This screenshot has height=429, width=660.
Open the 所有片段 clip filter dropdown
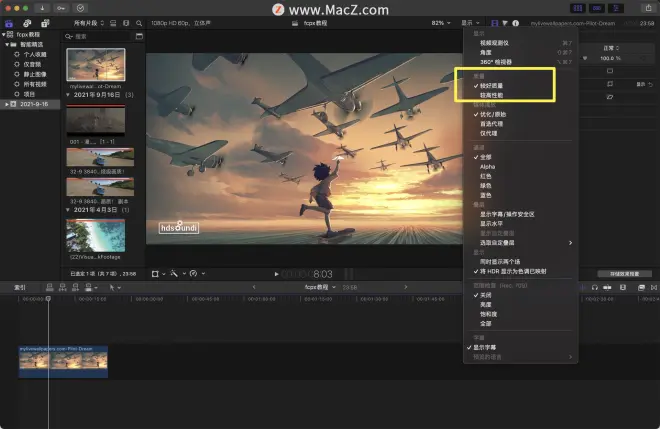(89, 23)
